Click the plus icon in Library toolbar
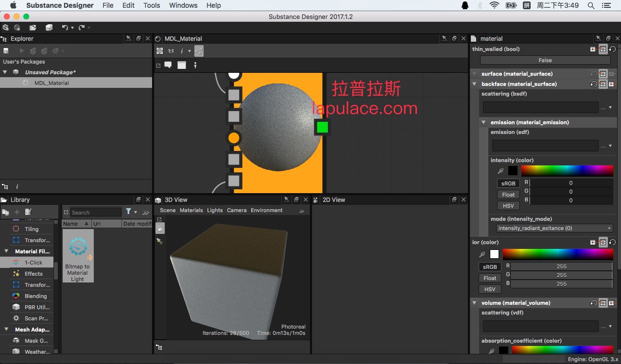This screenshot has height=364, width=621. 17,212
